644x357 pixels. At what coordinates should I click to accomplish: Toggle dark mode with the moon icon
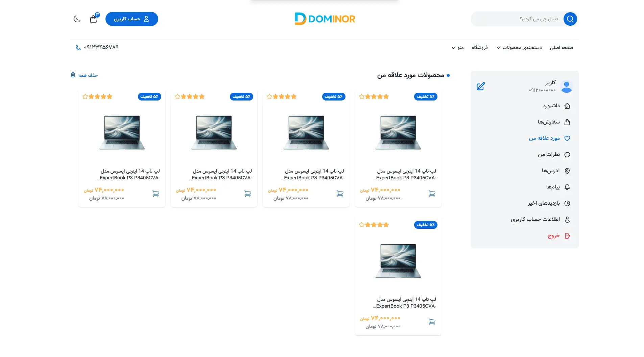tap(77, 19)
